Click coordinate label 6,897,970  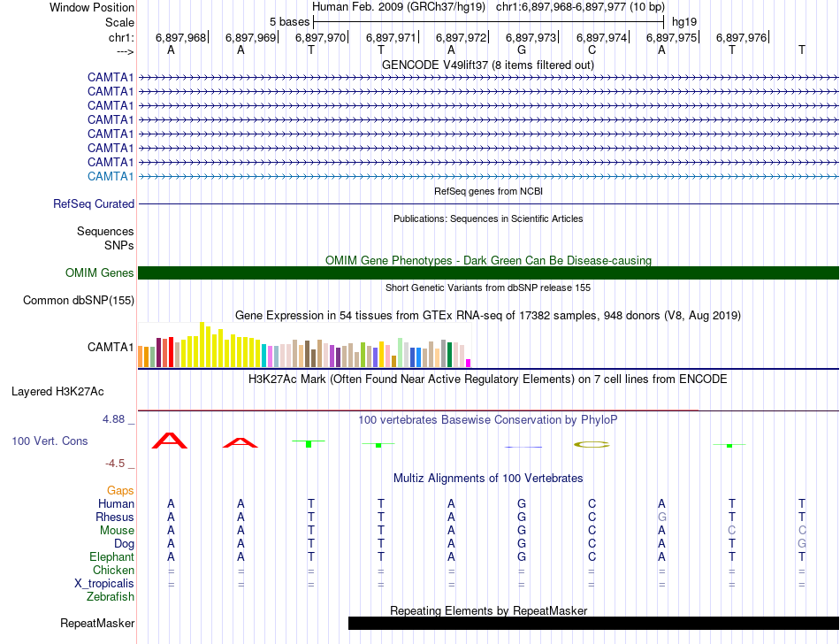(320, 37)
